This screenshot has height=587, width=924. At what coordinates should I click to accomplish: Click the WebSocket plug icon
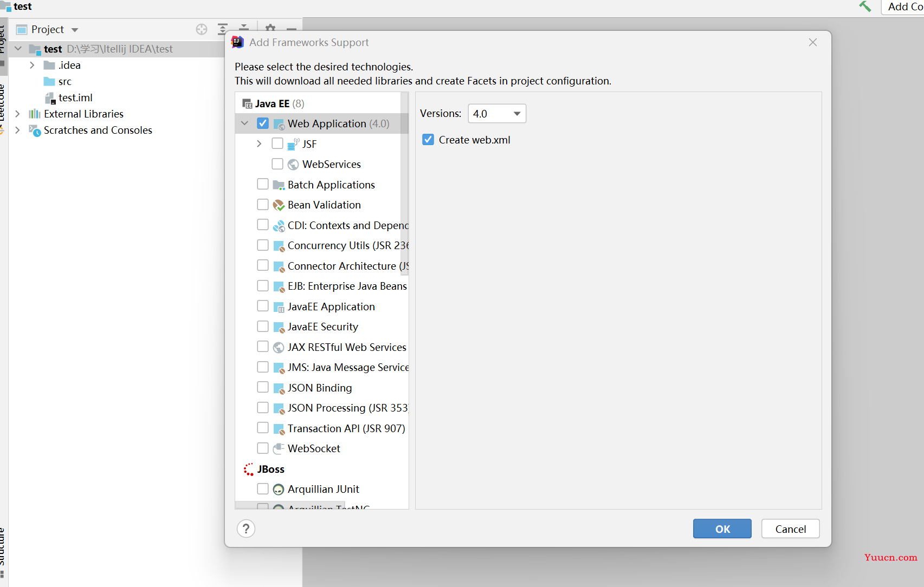pos(279,448)
